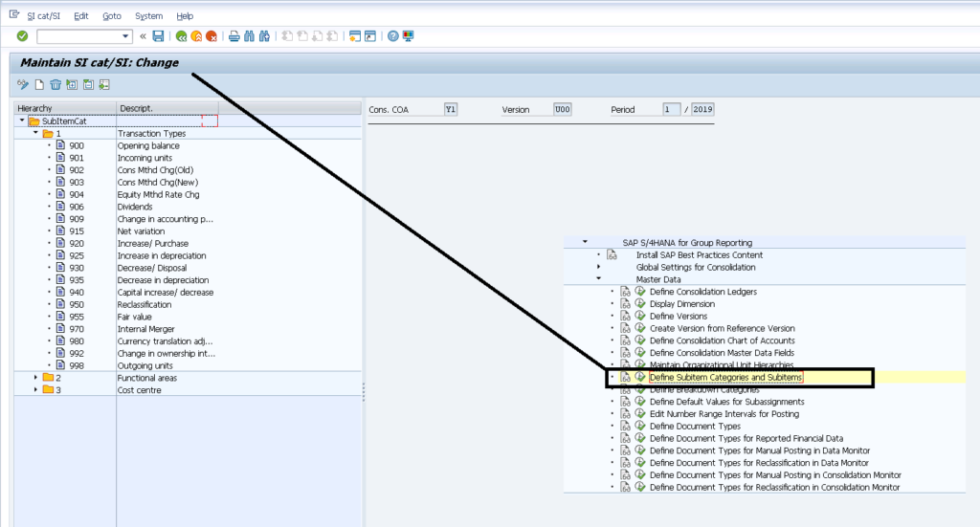Screen dimensions: 980x527
Task: Click the Expand subtree icon
Action: point(72,84)
